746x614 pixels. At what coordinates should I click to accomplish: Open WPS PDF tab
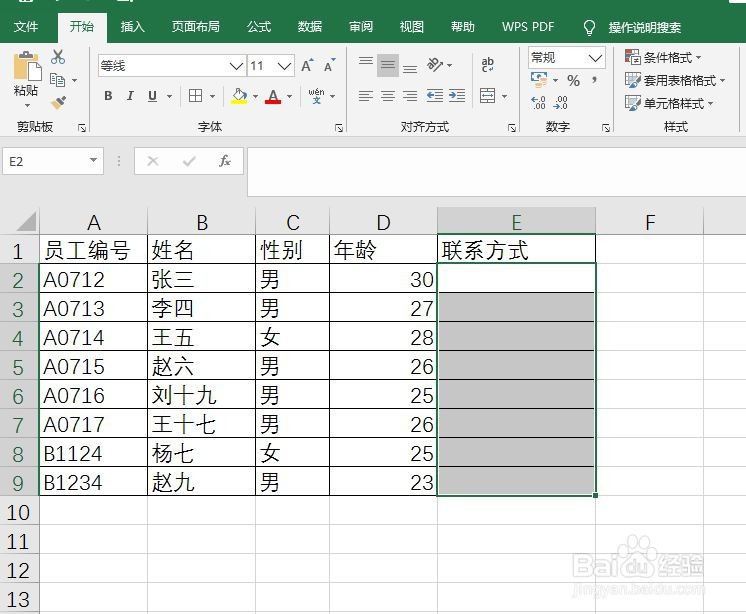click(x=528, y=27)
